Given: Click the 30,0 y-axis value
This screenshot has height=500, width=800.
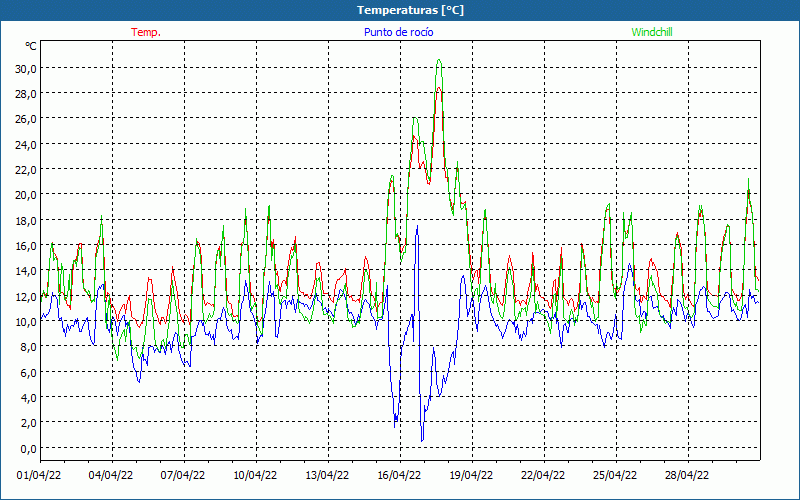Looking at the screenshot, I should [x=26, y=68].
